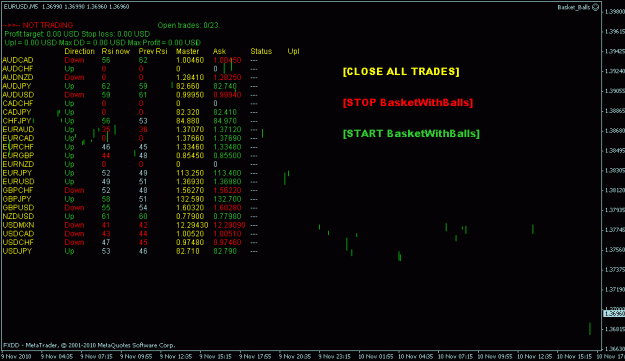The height and width of the screenshot is (361, 625).
Task: Click the CLOSE ALL TRADES button
Action: click(x=401, y=71)
